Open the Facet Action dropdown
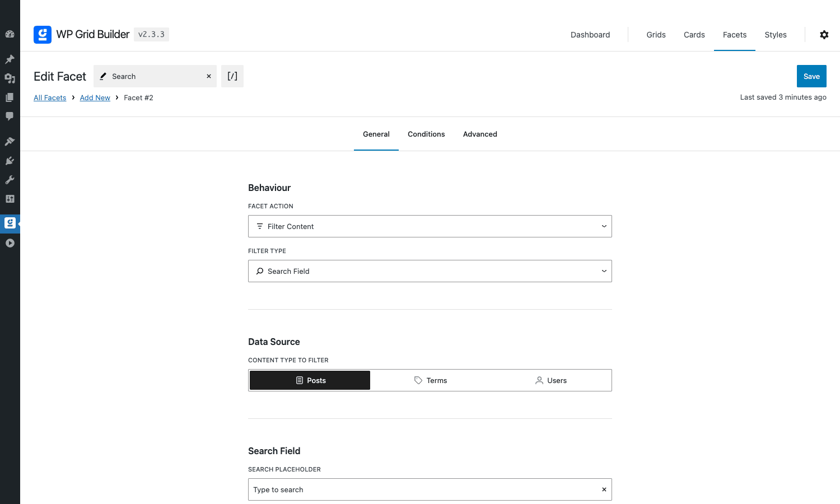840x504 pixels. tap(430, 226)
